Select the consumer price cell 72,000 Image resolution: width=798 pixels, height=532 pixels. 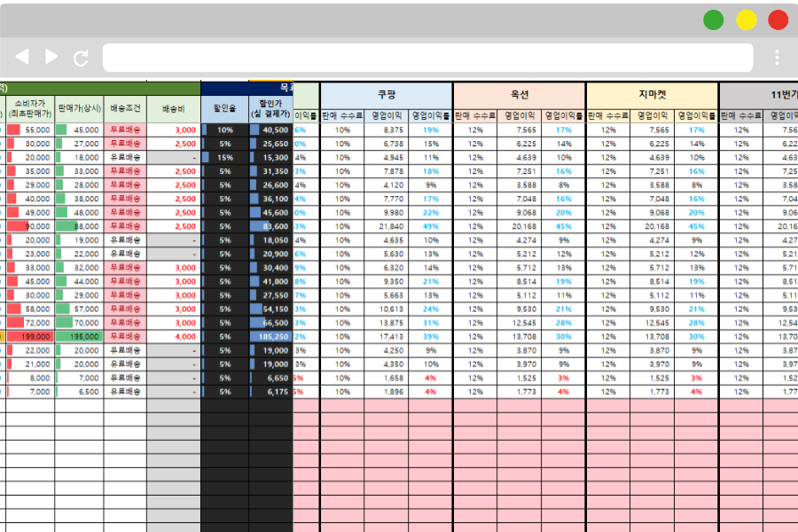(x=30, y=323)
